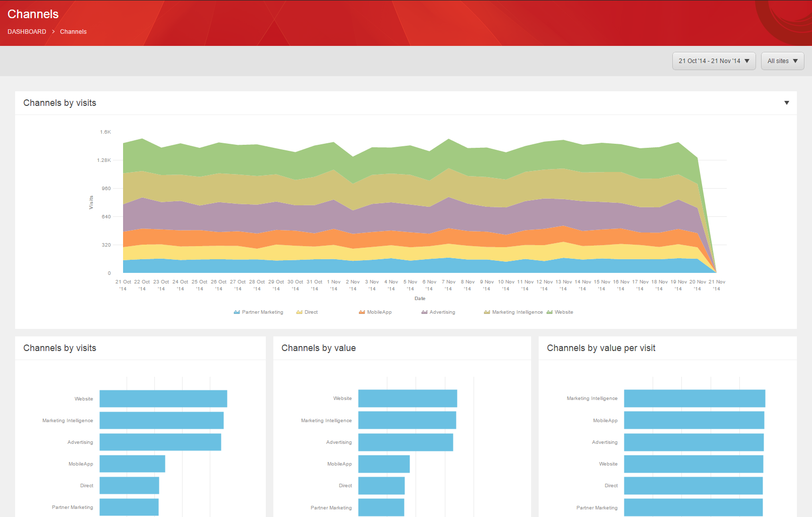Collapse the Channels by visits panel arrow
Image resolution: width=812 pixels, height=517 pixels.
(786, 103)
